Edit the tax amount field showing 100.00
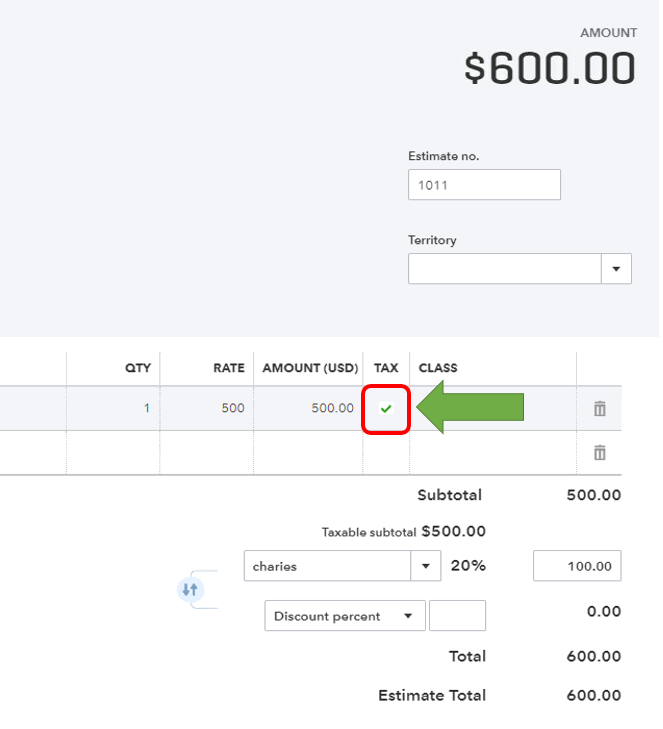663x729 pixels. click(x=577, y=566)
